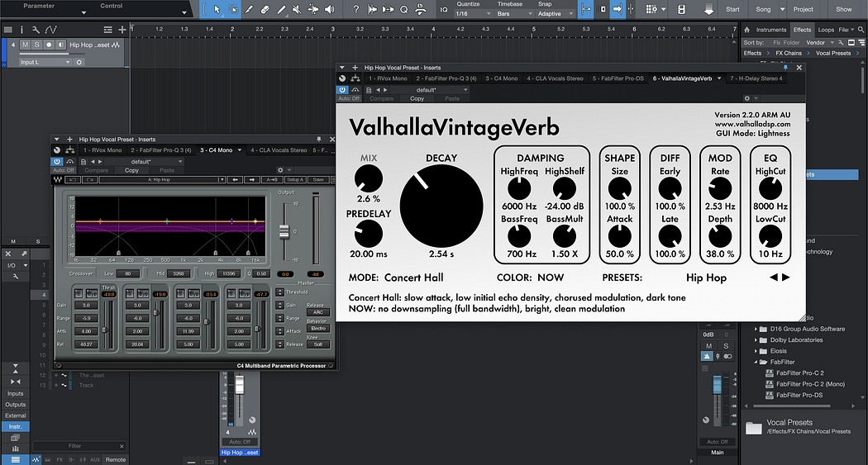Click the Add Track plus icon
This screenshot has width=868, height=465.
tap(121, 29)
